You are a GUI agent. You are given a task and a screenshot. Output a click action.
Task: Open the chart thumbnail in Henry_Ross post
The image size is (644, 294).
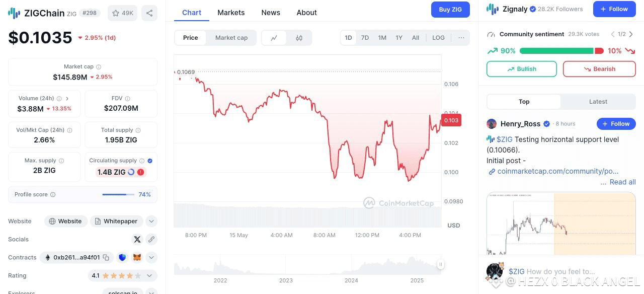coord(561,224)
